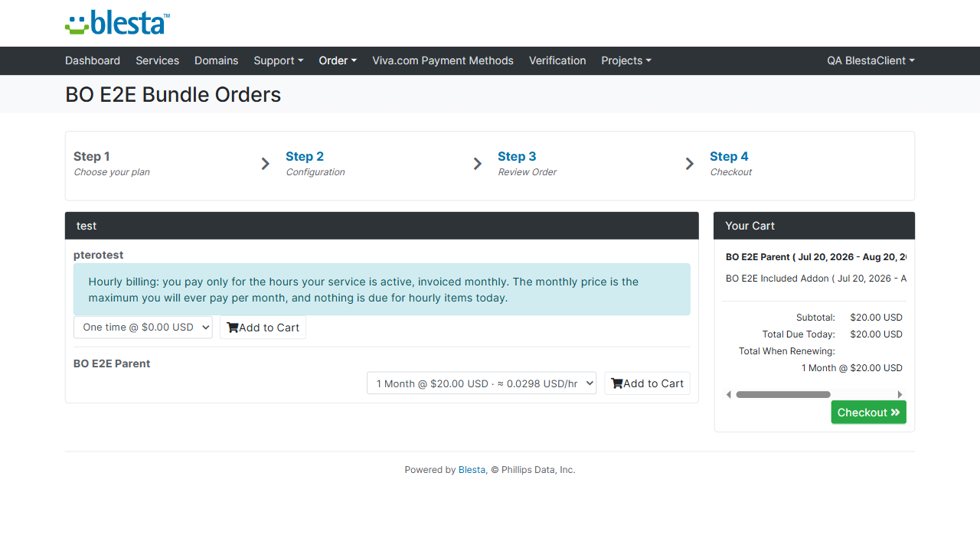The width and height of the screenshot is (980, 551).
Task: Click the cart icon in the BO E2E Parent Add to Cart button
Action: pos(617,383)
